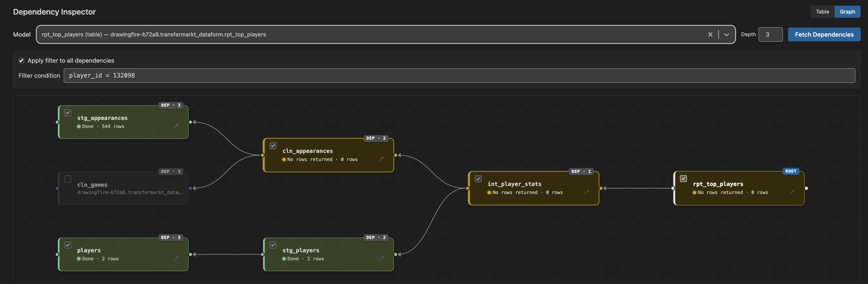The height and width of the screenshot is (284, 868).
Task: Focus the Depth number field
Action: point(770,34)
